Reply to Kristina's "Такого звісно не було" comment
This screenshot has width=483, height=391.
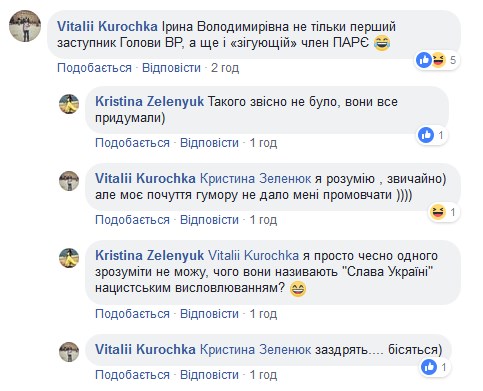(209, 143)
